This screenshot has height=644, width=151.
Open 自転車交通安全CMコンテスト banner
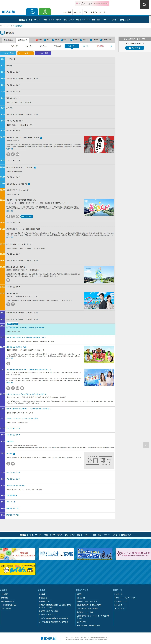pyautogui.click(x=95, y=554)
